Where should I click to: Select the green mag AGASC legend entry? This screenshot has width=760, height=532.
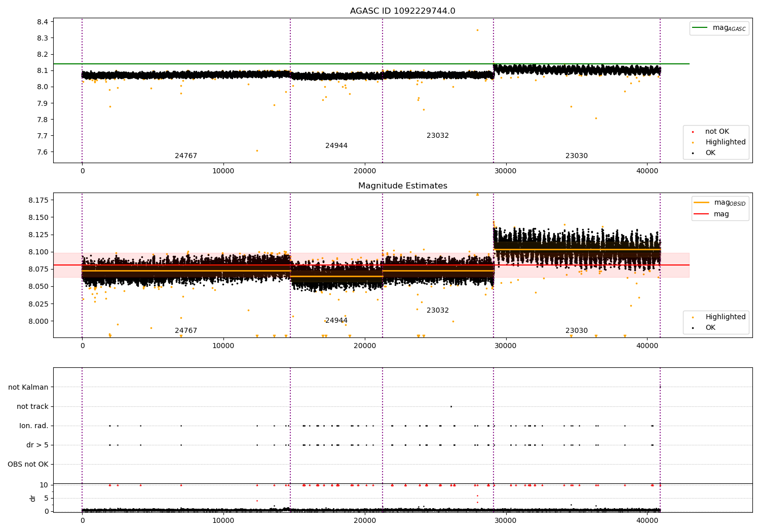coord(719,28)
